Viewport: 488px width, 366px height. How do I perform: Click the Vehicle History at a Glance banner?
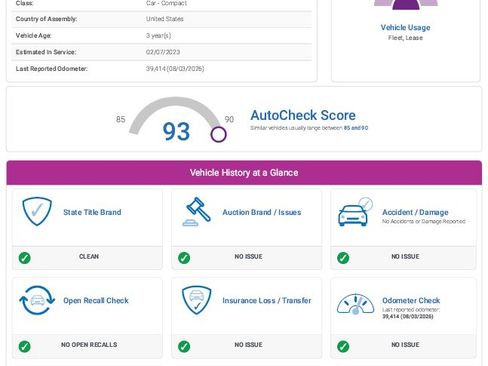tap(244, 173)
